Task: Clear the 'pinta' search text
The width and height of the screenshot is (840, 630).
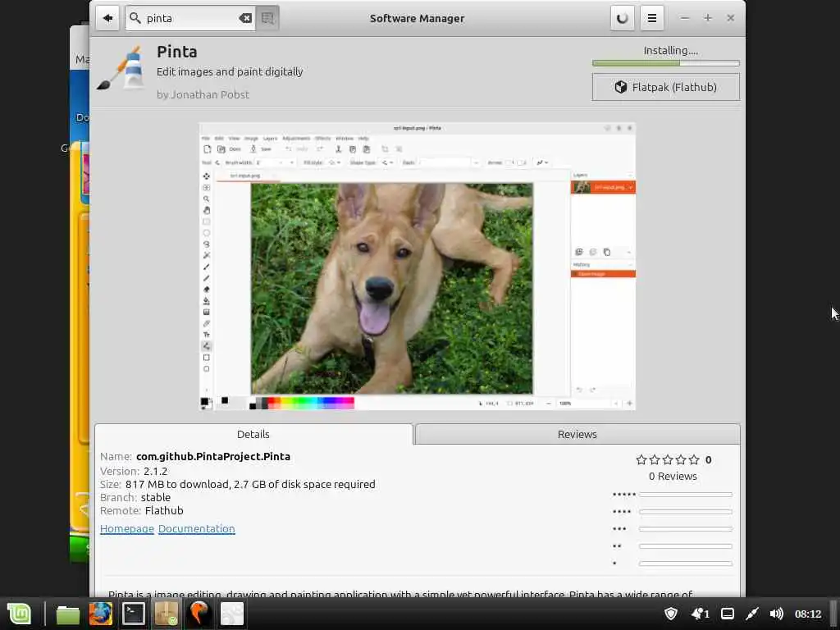Action: 244,18
